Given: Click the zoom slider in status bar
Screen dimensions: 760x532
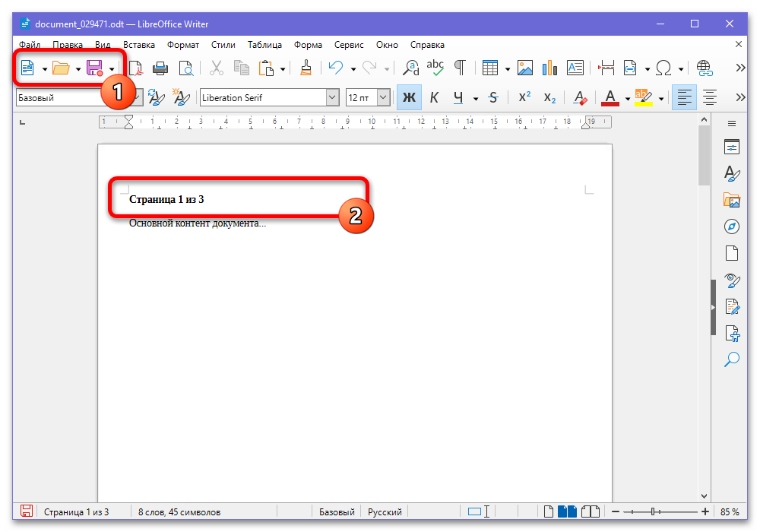Looking at the screenshot, I should click(x=660, y=511).
